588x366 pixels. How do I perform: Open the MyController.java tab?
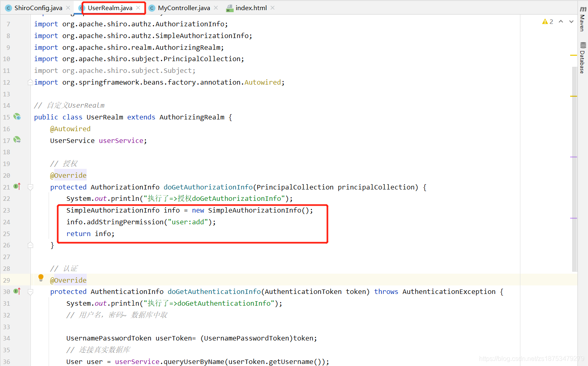pos(184,8)
